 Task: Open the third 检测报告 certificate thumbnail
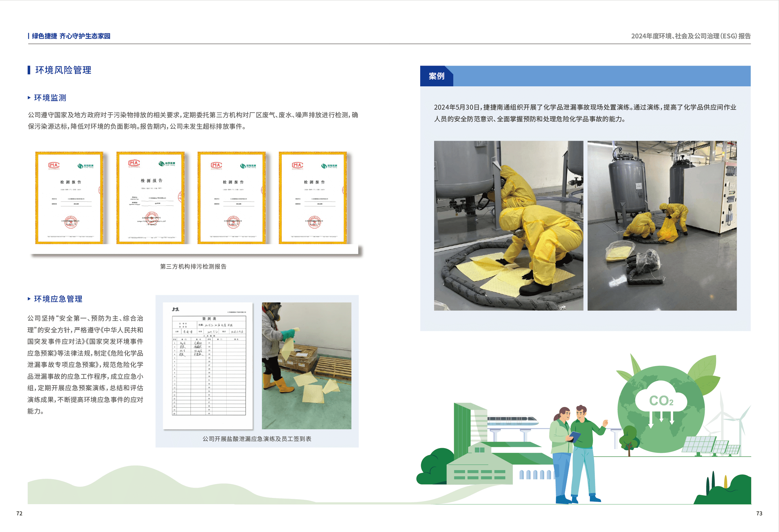tap(232, 198)
